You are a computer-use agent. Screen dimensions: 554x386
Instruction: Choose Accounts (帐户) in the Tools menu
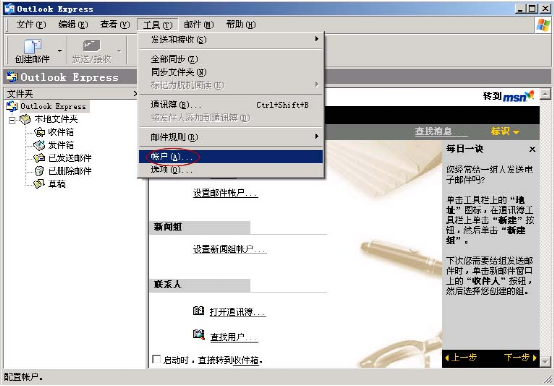click(x=231, y=156)
